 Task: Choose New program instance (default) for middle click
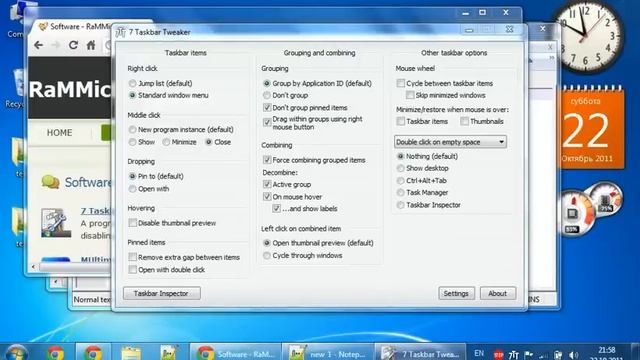pos(132,129)
